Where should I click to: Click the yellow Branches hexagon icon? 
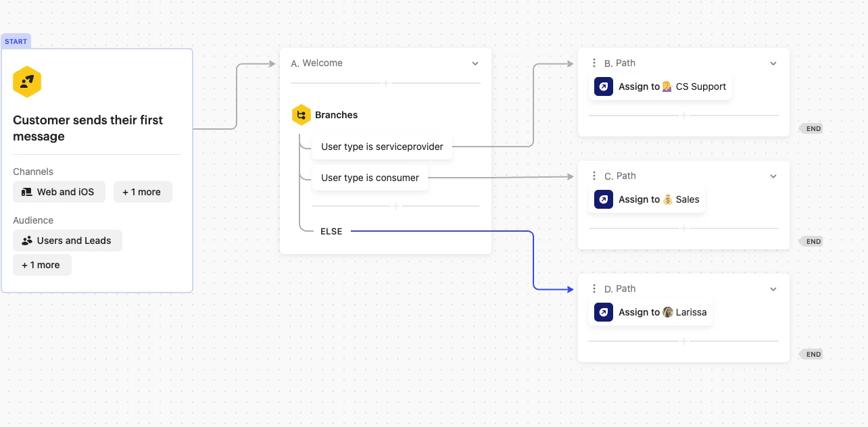(x=301, y=115)
